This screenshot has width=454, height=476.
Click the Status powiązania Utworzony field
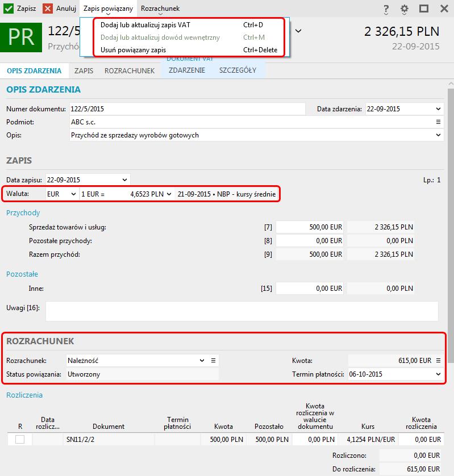(x=143, y=374)
